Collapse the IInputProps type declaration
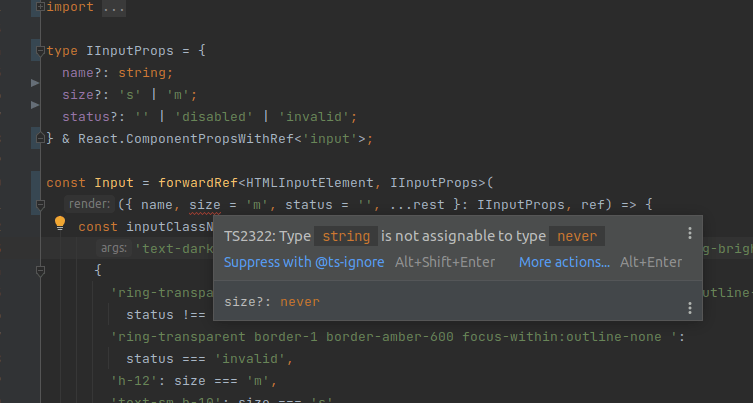Image resolution: width=753 pixels, height=403 pixels. [x=40, y=50]
